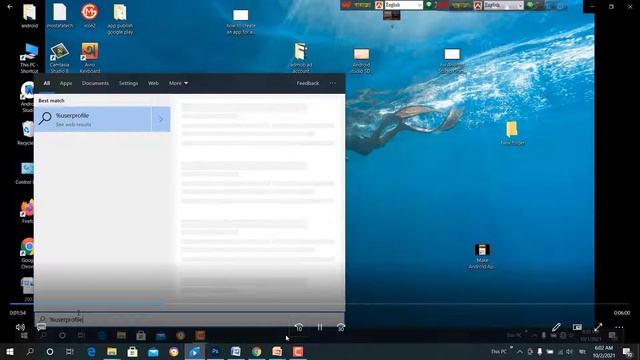Select the admob ad account desktop item
This screenshot has width=640, height=360.
tap(300, 58)
